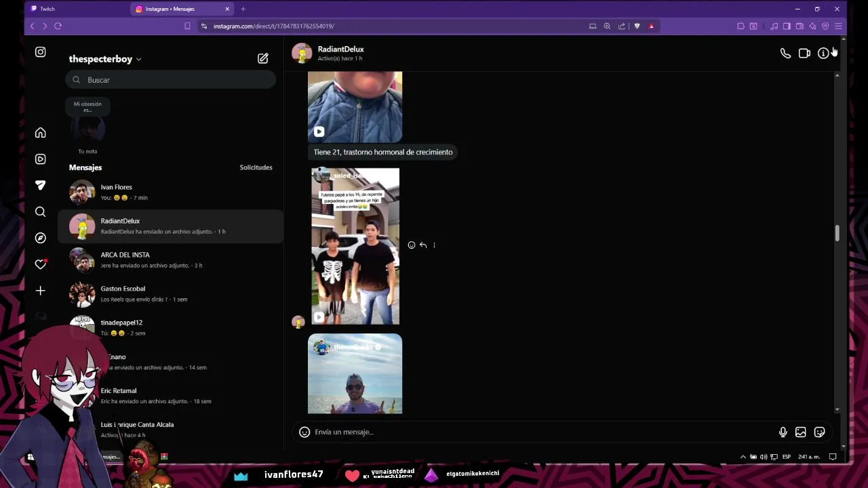The width and height of the screenshot is (868, 488).
Task: Go forward in browser history
Action: pyautogui.click(x=45, y=26)
